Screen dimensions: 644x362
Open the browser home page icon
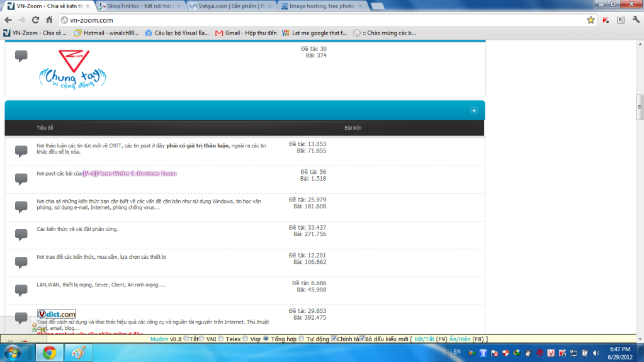(49, 20)
